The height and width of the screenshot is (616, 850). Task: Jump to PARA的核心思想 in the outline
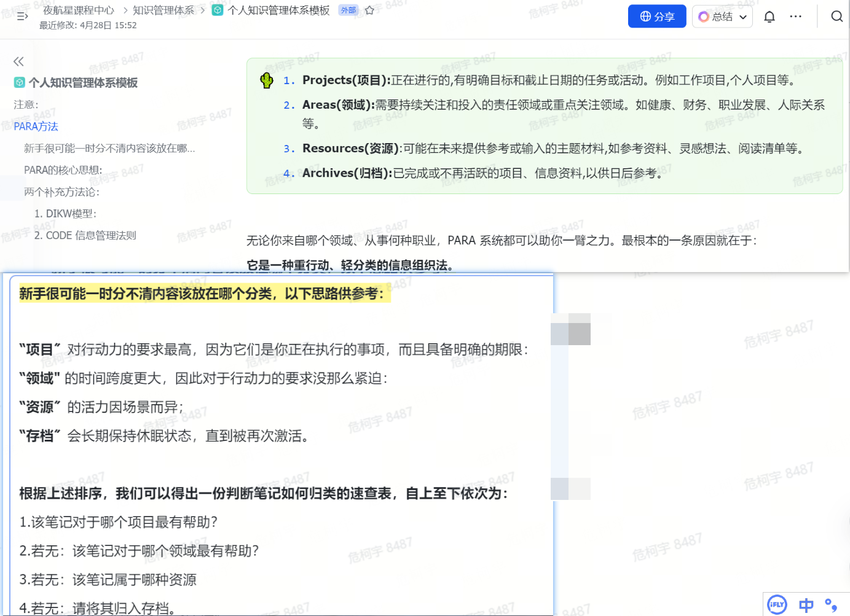tap(63, 170)
